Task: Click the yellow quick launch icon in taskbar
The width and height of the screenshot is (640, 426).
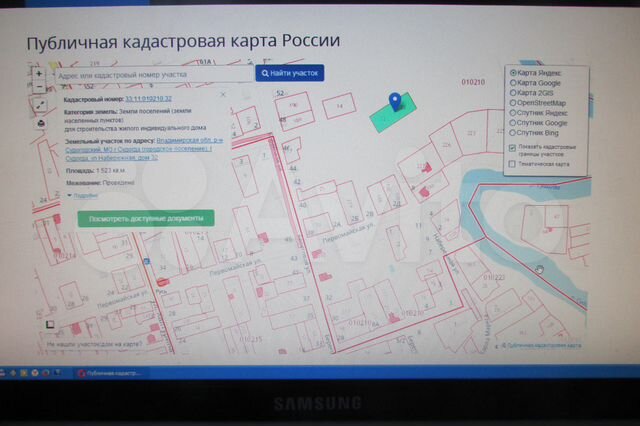Action: [x=24, y=373]
